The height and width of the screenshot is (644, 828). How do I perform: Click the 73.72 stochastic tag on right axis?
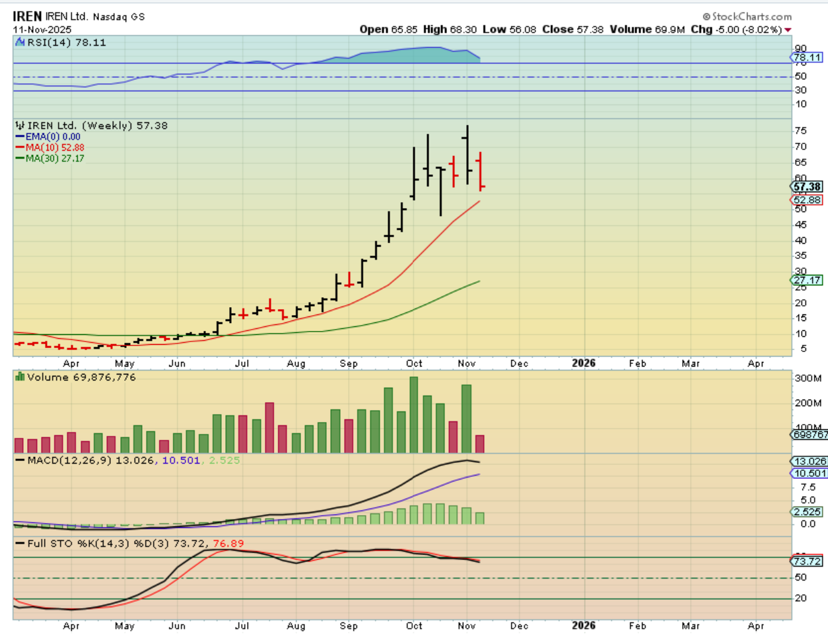coord(808,561)
